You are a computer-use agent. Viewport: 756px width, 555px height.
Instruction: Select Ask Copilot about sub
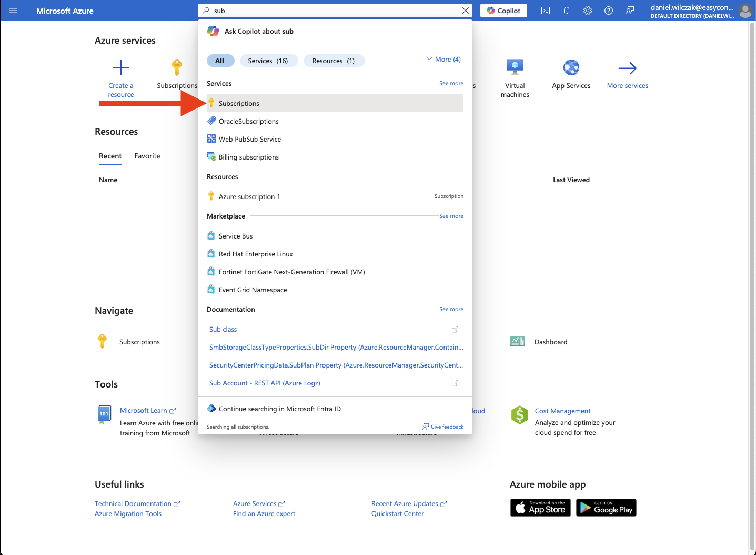335,31
